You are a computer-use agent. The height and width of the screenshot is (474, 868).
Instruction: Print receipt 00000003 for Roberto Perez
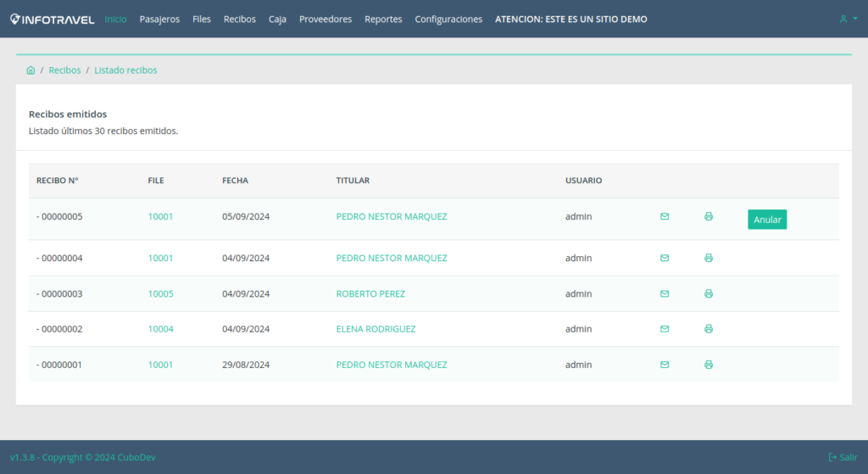coord(709,293)
